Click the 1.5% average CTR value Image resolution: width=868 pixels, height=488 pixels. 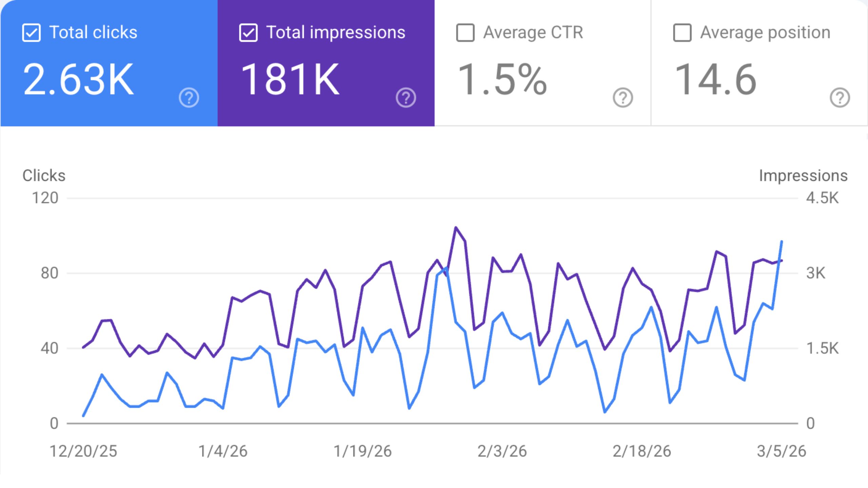coord(502,79)
